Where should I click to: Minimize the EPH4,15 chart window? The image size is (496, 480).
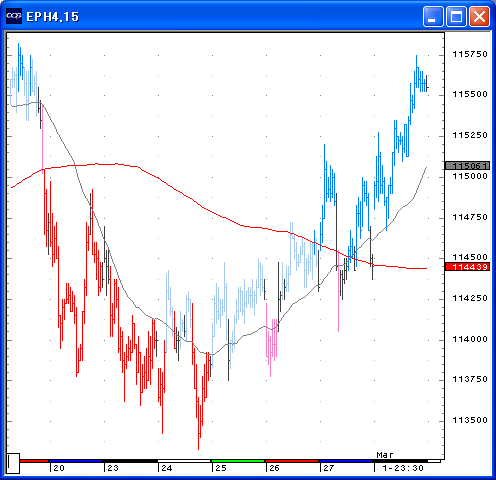(x=433, y=16)
